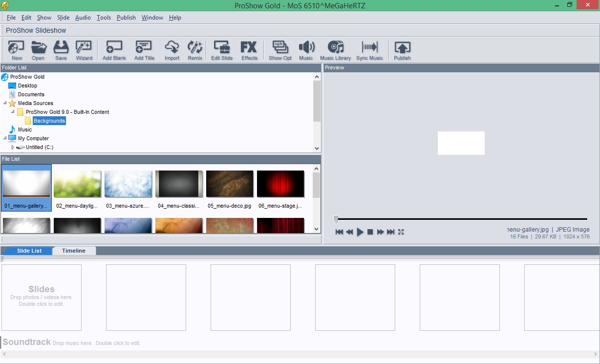This screenshot has height=364, width=600.
Task: Jump to start of preview
Action: pos(339,232)
